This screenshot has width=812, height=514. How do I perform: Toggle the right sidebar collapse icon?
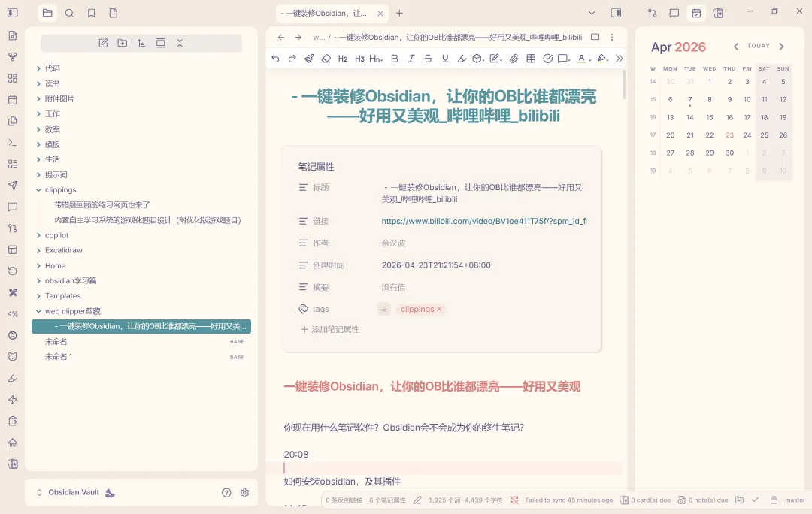tap(616, 13)
